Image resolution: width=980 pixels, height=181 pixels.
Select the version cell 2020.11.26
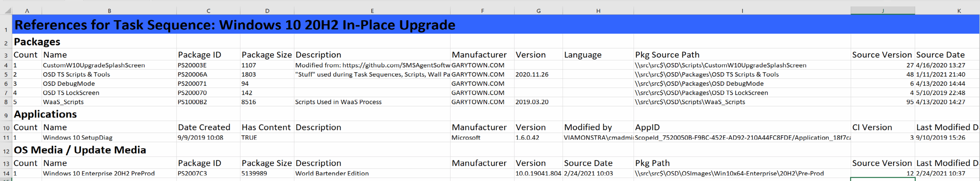coord(532,75)
